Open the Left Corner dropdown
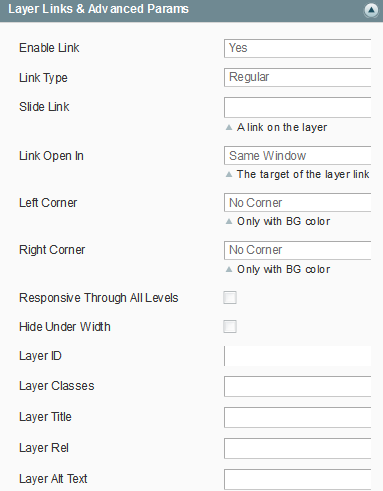This screenshot has width=383, height=491. pos(297,203)
